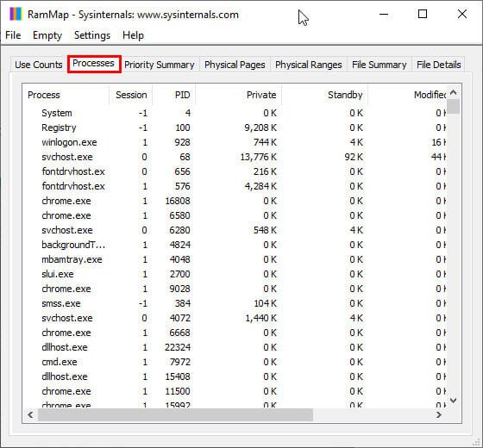Select the smss.exe row

tap(235, 303)
